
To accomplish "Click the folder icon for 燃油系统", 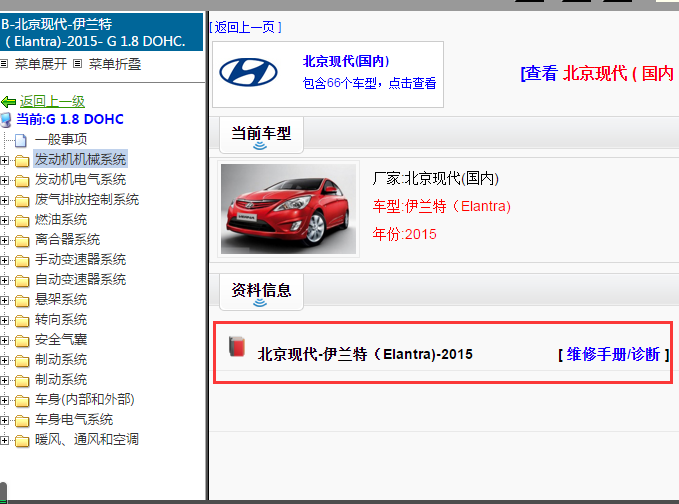I will (22, 221).
